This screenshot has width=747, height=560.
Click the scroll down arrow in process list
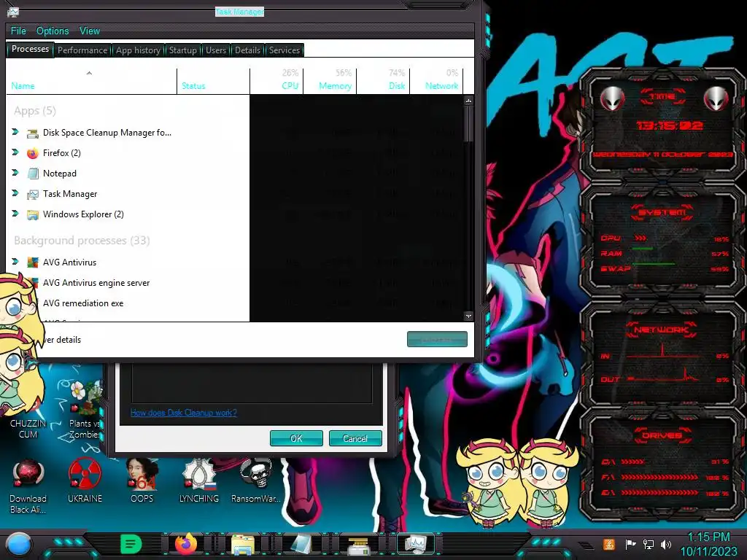(469, 316)
